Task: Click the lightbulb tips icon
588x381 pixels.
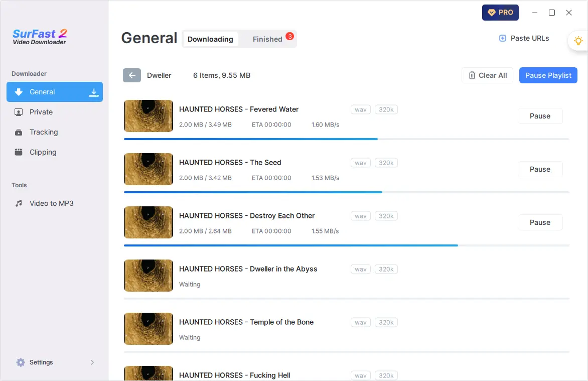Action: 578,41
